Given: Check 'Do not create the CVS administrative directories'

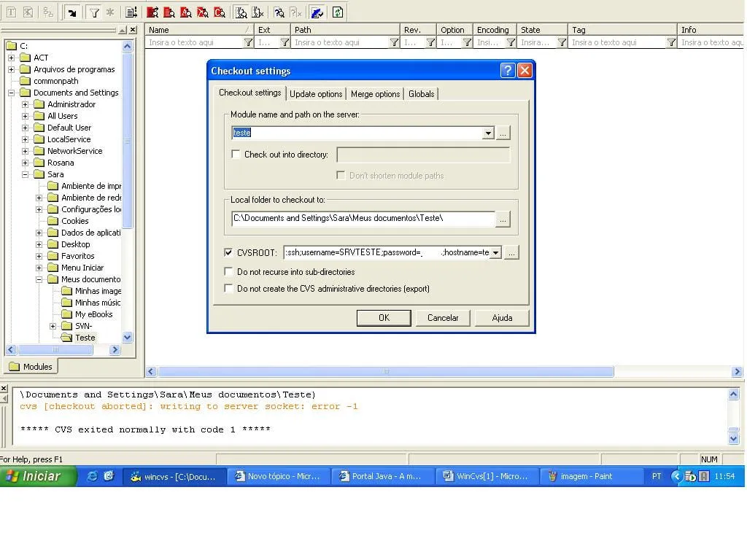Looking at the screenshot, I should point(228,288).
